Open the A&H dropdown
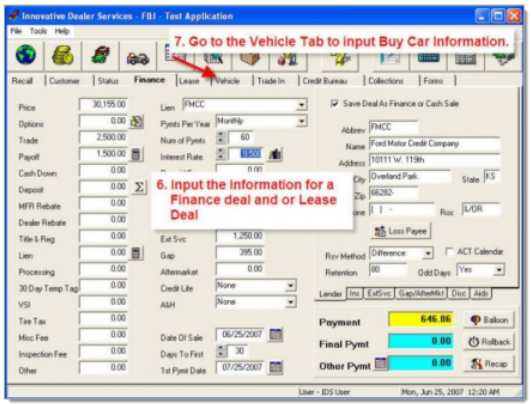Viewport: 531px width, 404px height. point(290,302)
